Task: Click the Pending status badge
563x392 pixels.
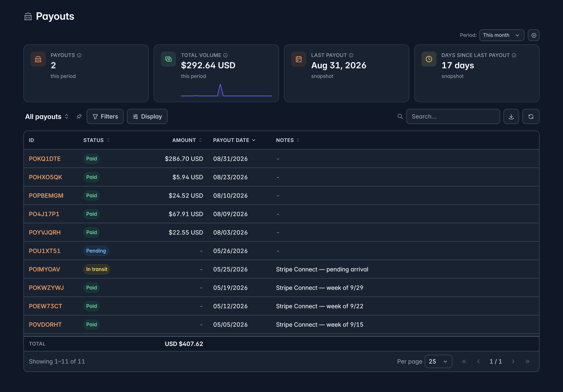Action: 96,251
